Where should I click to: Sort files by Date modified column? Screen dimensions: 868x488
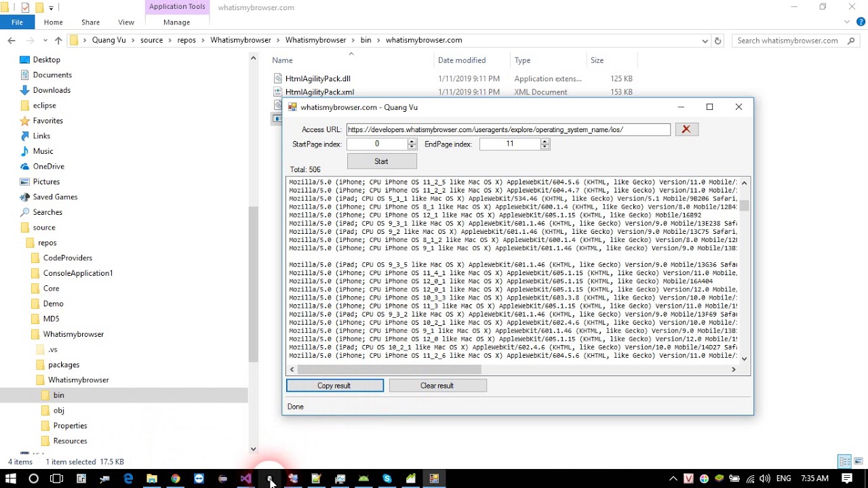[x=472, y=60]
